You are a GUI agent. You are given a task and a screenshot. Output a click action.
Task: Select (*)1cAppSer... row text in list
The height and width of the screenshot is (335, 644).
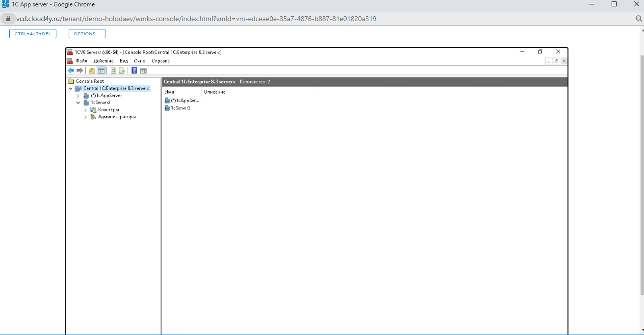click(x=185, y=101)
